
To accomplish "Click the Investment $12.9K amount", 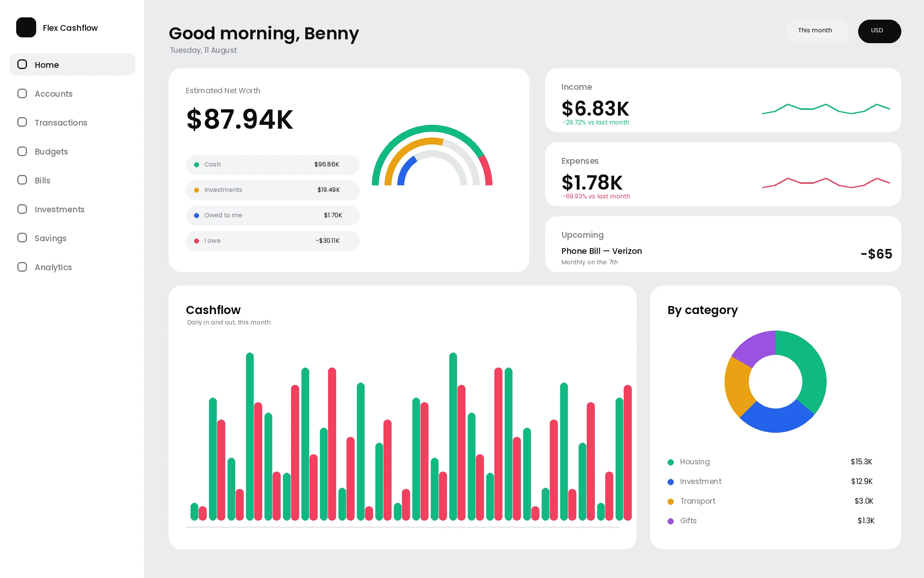I will 862,481.
